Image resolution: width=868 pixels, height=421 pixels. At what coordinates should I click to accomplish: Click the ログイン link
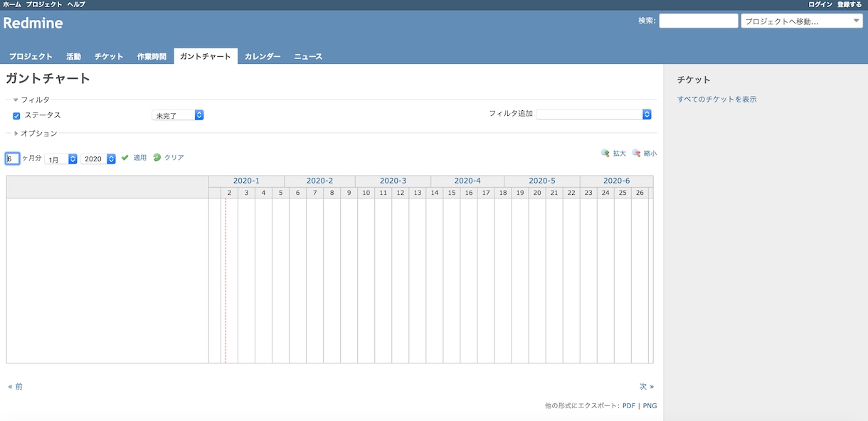820,4
